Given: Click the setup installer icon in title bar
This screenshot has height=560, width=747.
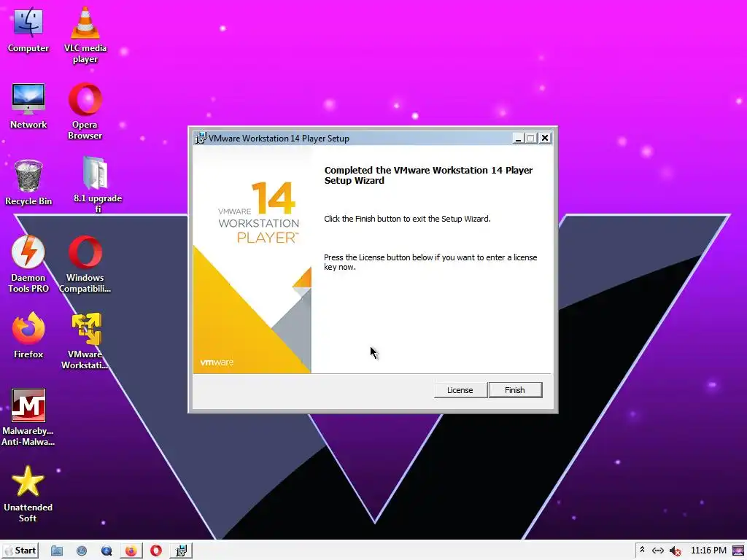Looking at the screenshot, I should coord(201,138).
